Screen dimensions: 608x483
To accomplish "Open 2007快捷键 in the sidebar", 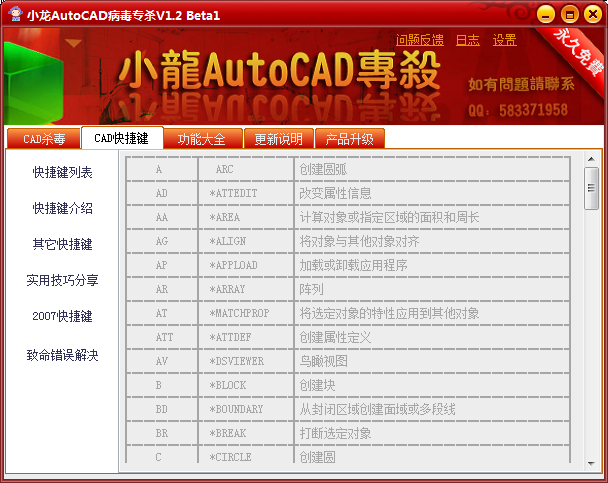I will (62, 316).
